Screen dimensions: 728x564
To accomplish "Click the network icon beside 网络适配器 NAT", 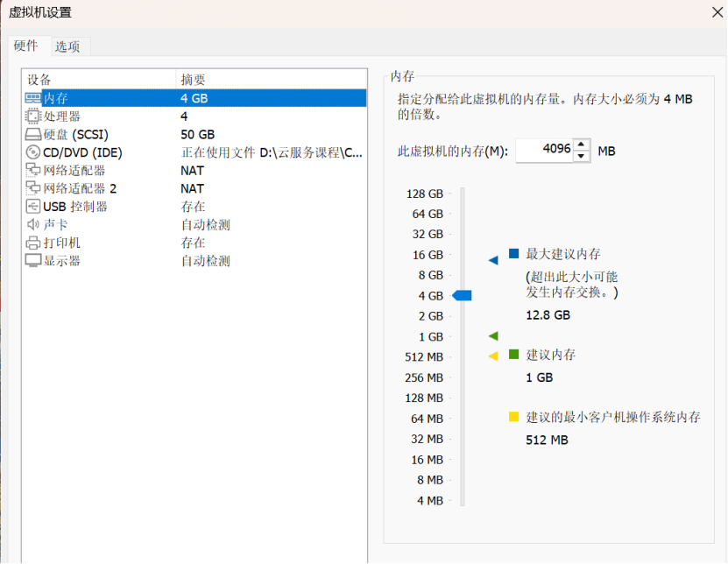I will [33, 171].
